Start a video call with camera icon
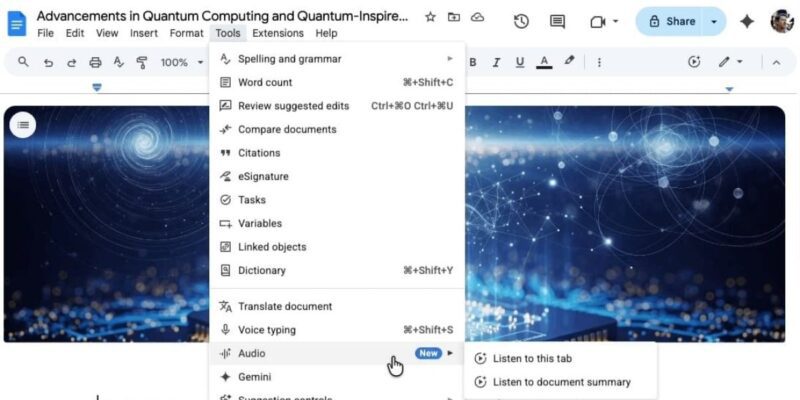Viewport: 800px width, 400px height. [597, 22]
